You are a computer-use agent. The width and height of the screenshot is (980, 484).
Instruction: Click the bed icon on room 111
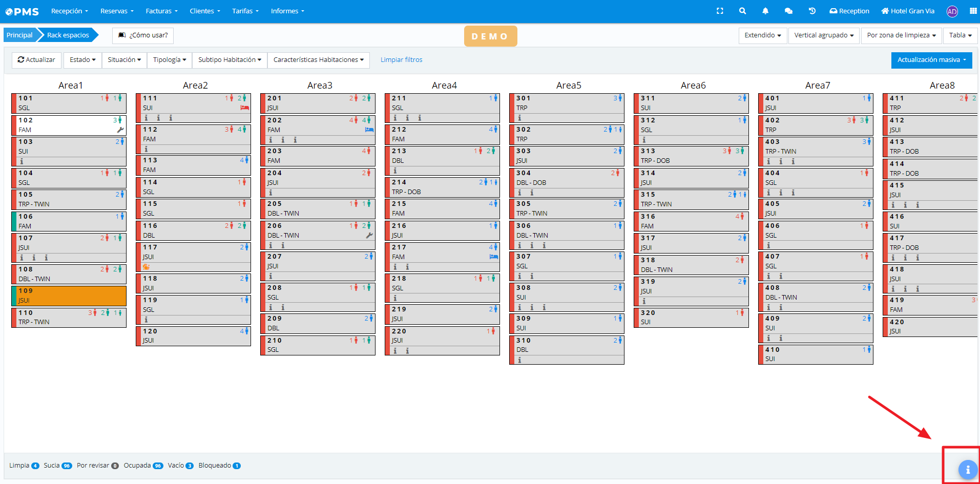244,108
